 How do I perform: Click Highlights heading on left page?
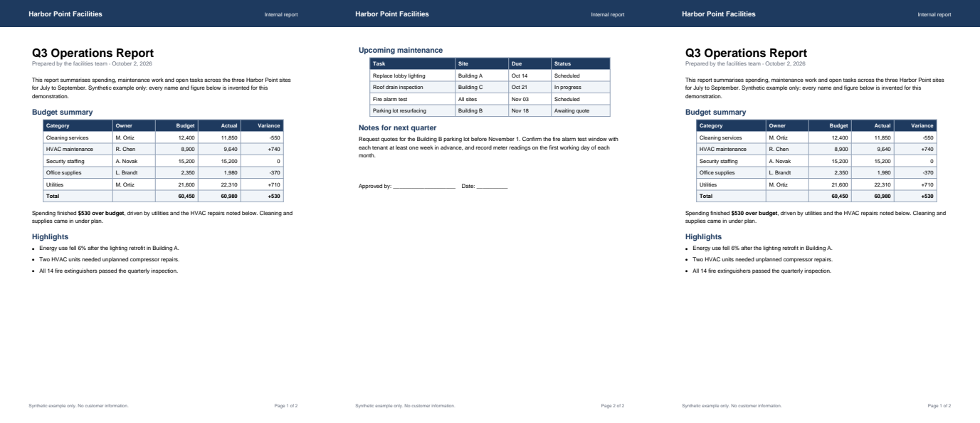51,236
